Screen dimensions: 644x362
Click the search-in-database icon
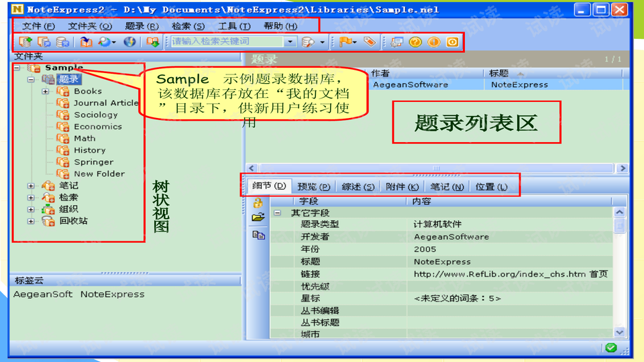pyautogui.click(x=308, y=42)
